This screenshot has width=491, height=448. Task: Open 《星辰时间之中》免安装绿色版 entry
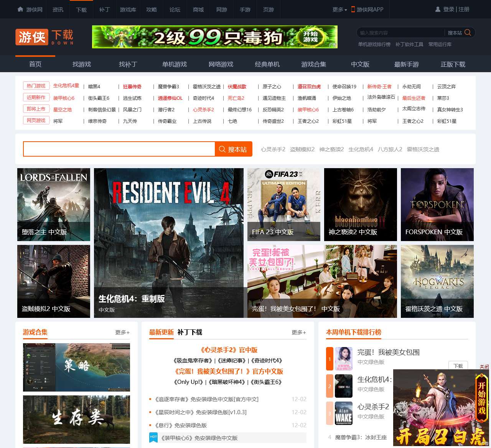(x=200, y=412)
